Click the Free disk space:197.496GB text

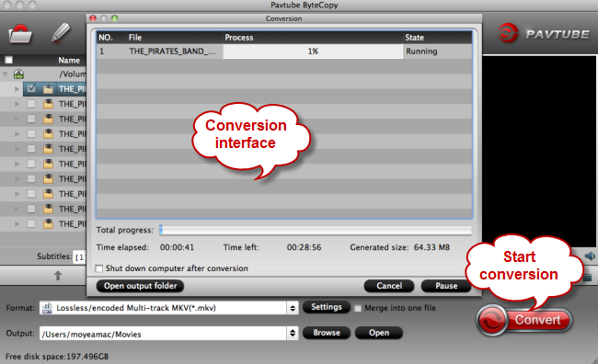point(57,357)
